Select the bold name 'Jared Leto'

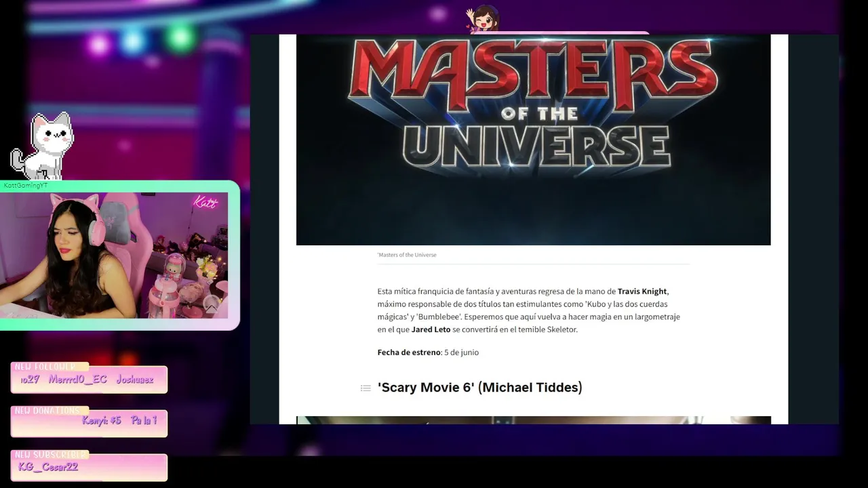tap(431, 330)
